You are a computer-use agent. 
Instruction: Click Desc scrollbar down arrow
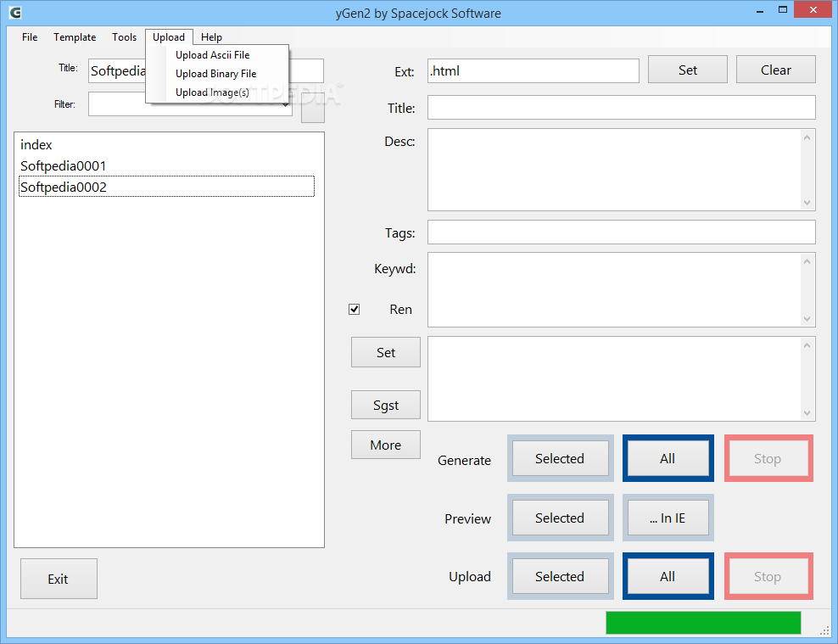point(807,203)
